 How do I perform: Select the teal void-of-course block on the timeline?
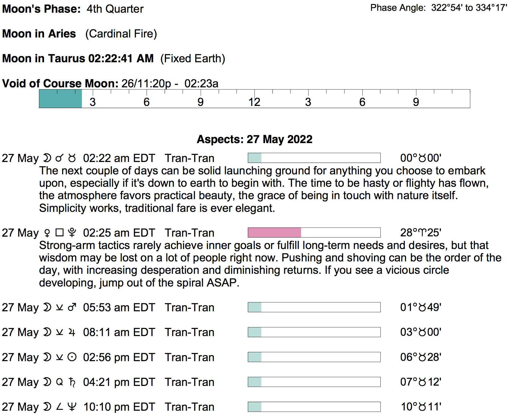click(60, 99)
